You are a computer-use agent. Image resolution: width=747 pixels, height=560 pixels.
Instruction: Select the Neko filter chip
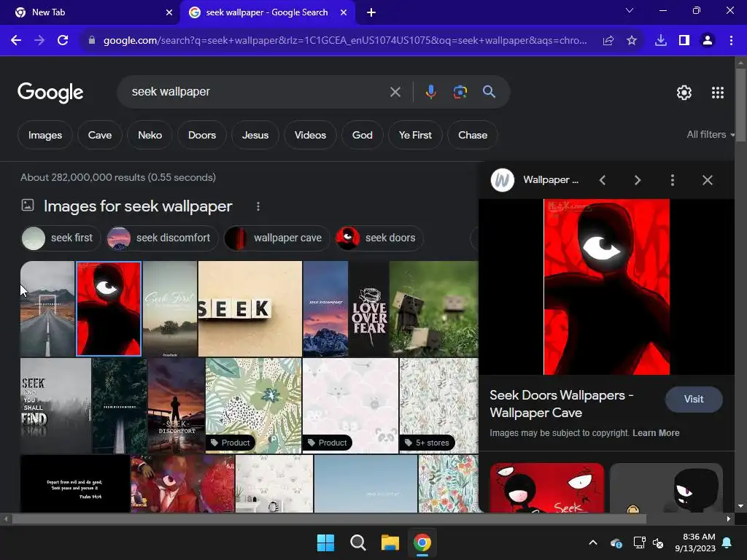(150, 135)
